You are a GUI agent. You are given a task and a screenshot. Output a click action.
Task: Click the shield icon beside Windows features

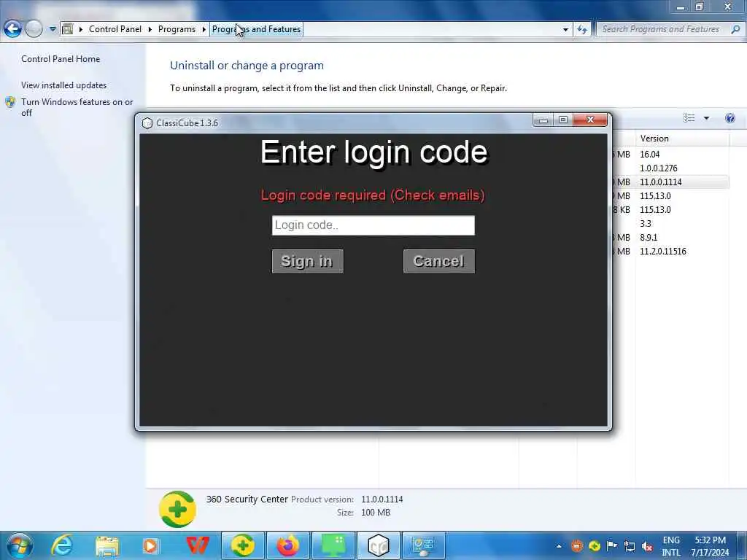[10, 102]
